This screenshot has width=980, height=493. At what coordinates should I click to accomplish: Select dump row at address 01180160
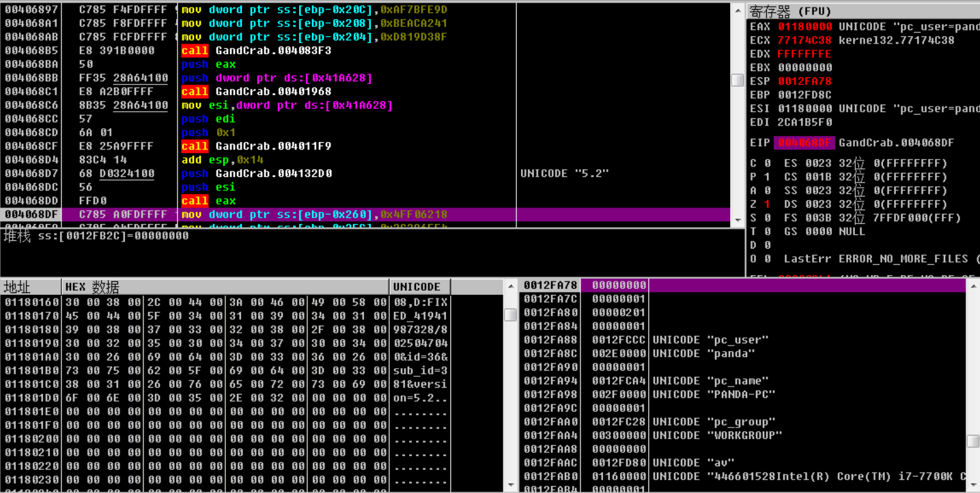click(x=252, y=302)
